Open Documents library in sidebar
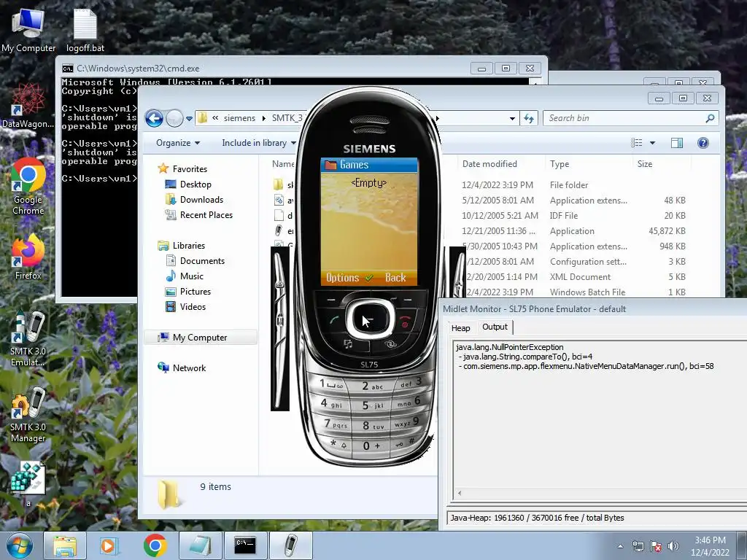Image resolution: width=747 pixels, height=560 pixels. coord(202,260)
